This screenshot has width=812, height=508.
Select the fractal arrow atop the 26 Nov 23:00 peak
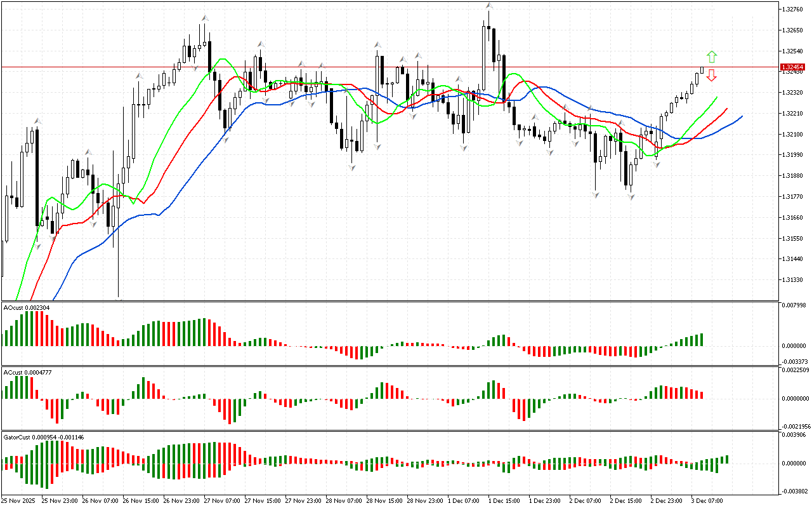click(x=204, y=18)
